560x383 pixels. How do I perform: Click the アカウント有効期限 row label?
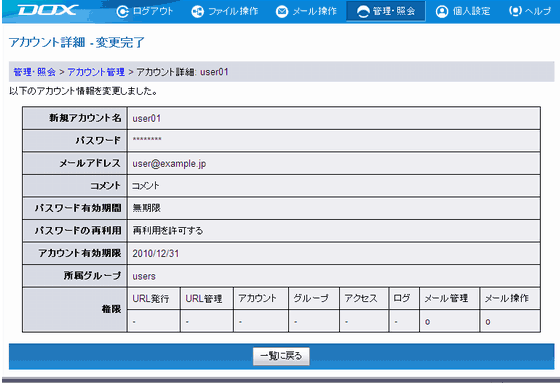pyautogui.click(x=80, y=253)
